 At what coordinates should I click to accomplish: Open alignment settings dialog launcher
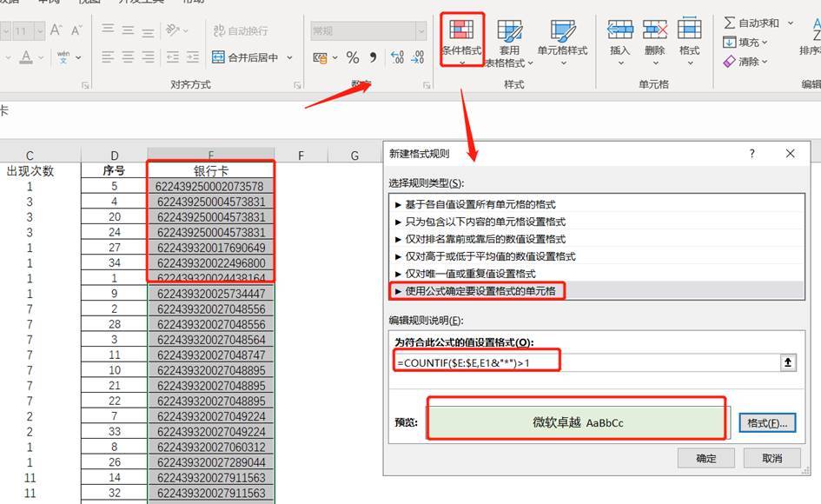tap(297, 85)
